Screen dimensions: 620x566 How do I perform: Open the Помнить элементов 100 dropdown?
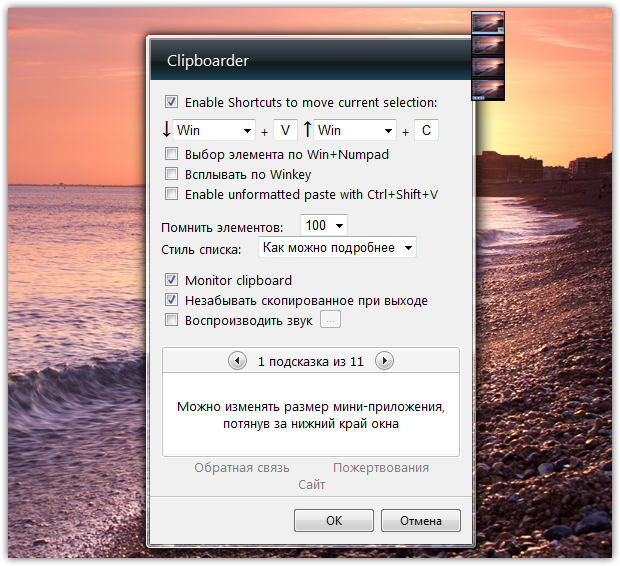(324, 225)
